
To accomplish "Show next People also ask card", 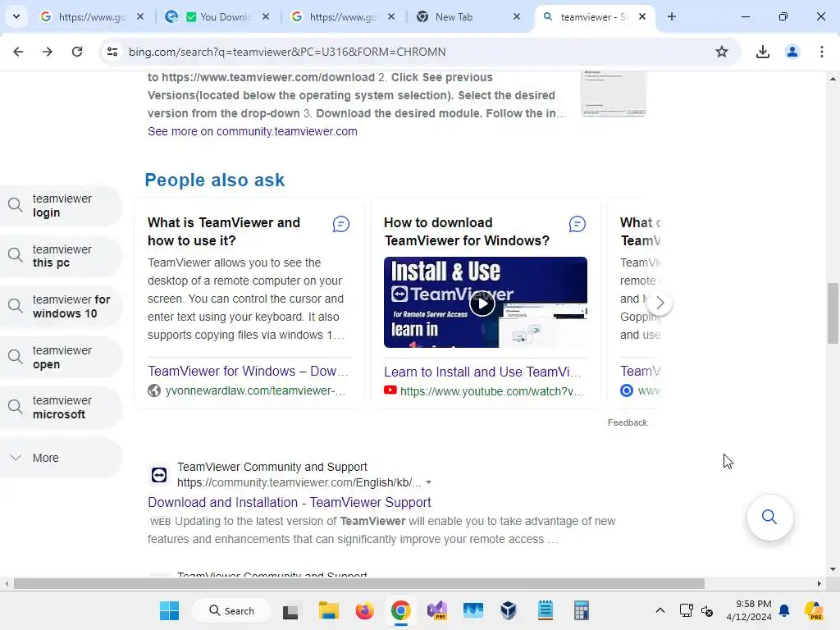I will [x=660, y=304].
